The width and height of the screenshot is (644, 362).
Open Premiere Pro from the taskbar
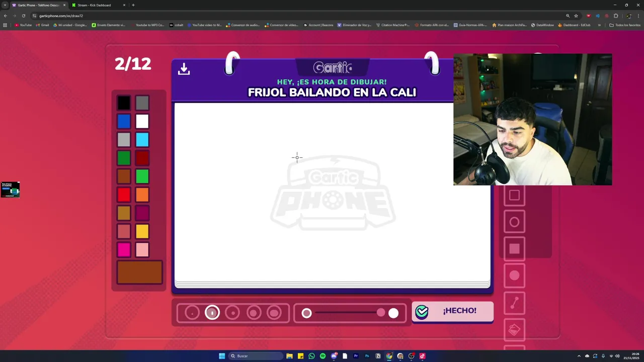tap(356, 356)
